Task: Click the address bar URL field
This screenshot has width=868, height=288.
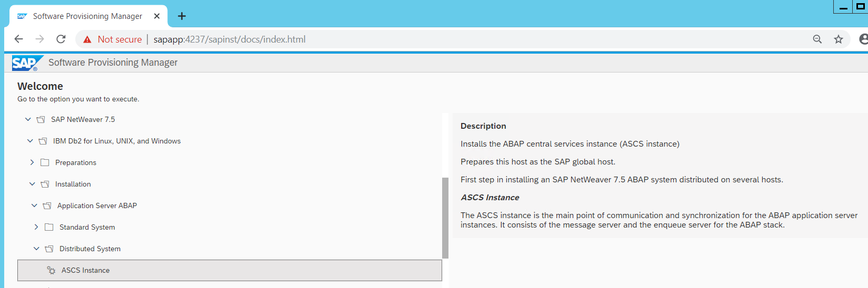Action: [421, 39]
